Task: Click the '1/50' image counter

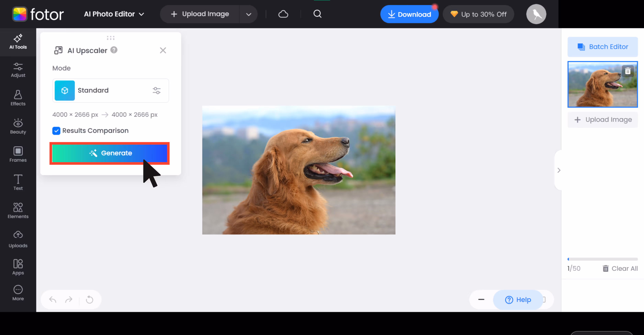Action: pyautogui.click(x=574, y=269)
